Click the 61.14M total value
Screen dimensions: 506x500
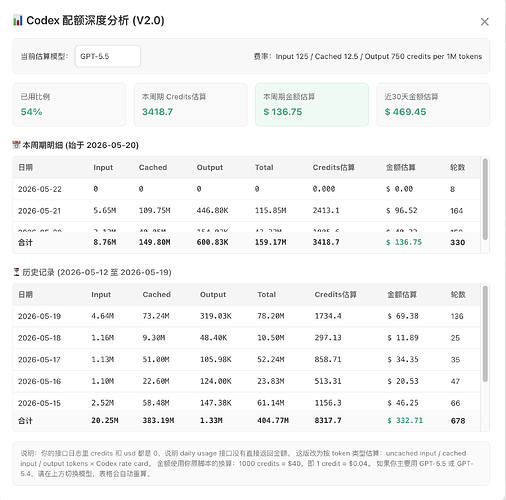click(x=270, y=403)
